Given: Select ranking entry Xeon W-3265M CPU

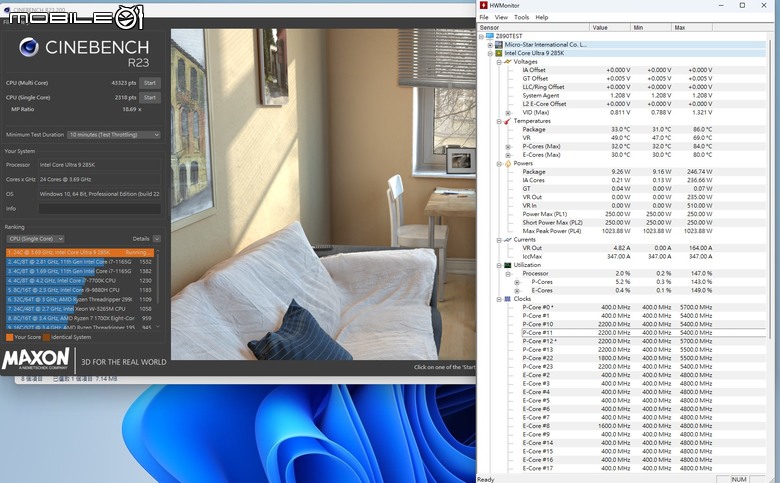Looking at the screenshot, I should [80, 309].
